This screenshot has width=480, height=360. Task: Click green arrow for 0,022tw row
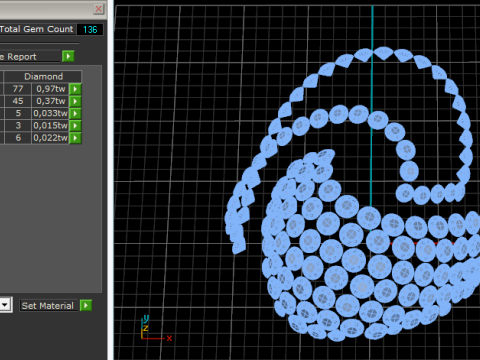[x=75, y=138]
